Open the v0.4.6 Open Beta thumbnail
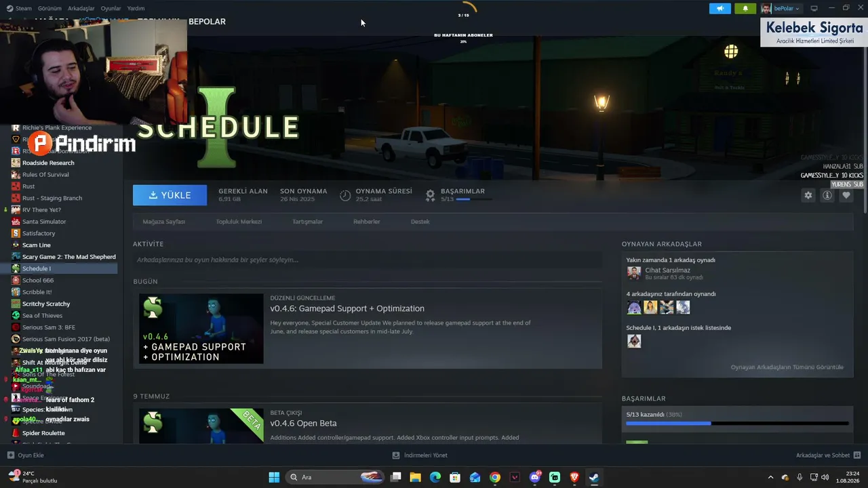 (x=201, y=425)
